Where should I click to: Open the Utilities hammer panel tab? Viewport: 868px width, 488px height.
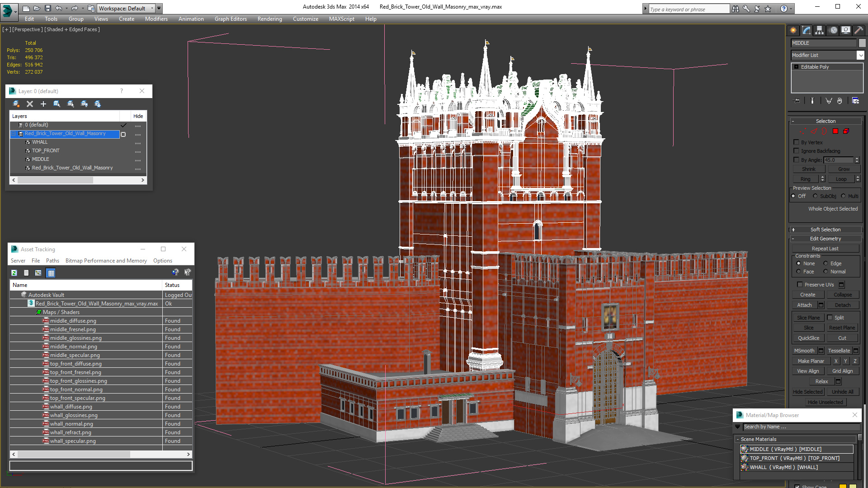859,30
